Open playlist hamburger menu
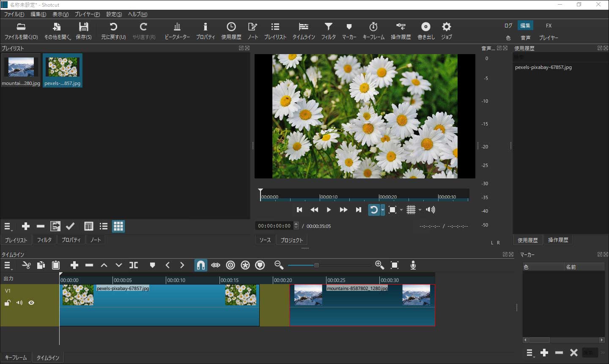The image size is (609, 364). pyautogui.click(x=8, y=226)
